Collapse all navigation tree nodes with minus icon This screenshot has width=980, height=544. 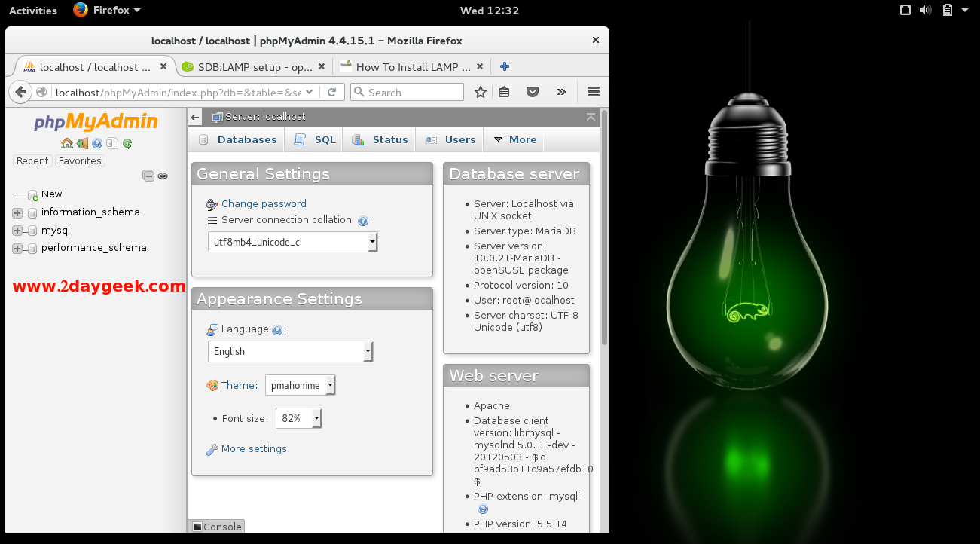click(x=148, y=176)
